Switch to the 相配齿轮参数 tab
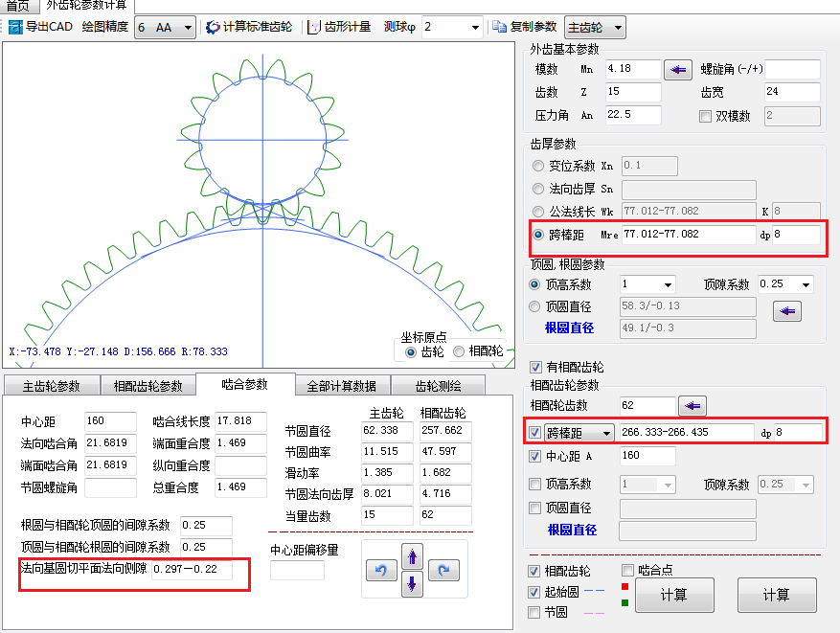The image size is (840, 633). click(148, 386)
